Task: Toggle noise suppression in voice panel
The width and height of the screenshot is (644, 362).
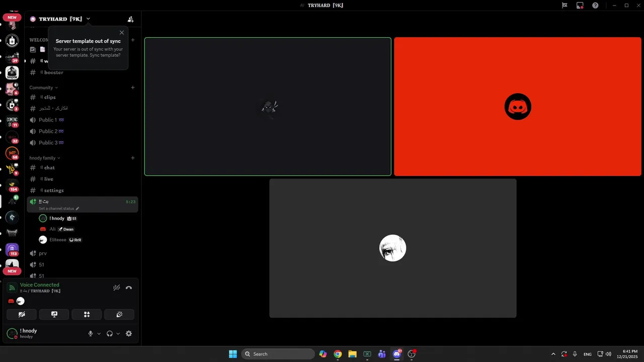Action: [x=117, y=288]
